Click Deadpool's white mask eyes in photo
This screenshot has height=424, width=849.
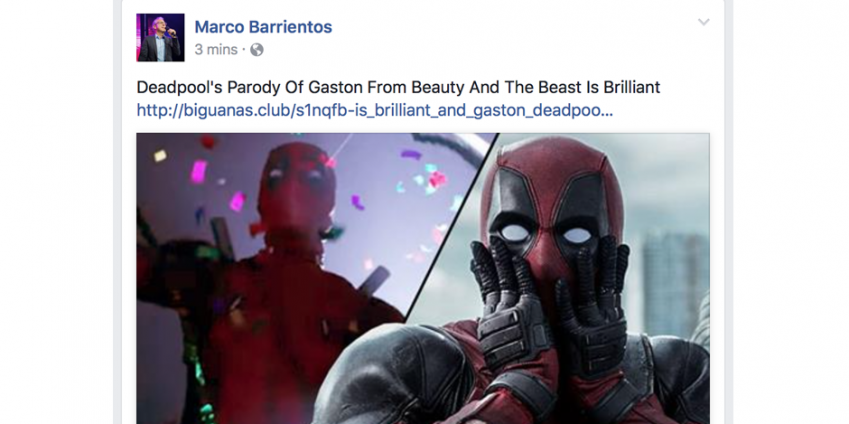[x=546, y=233]
